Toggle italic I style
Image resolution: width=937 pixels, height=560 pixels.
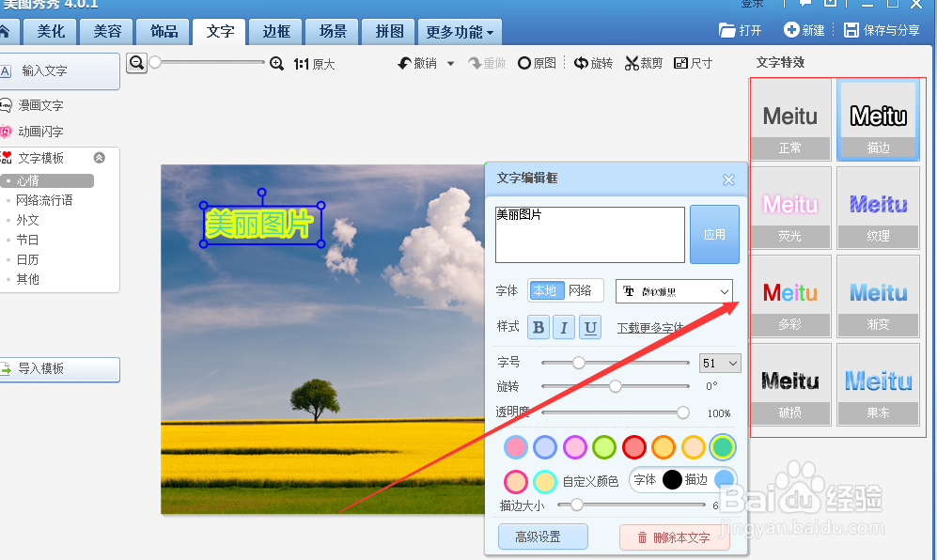564,327
